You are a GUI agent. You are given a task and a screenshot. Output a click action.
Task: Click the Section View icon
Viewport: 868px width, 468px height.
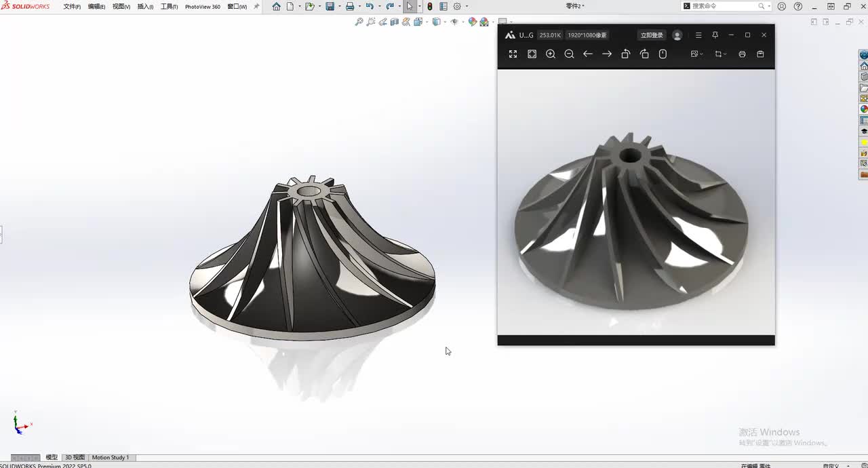point(395,22)
